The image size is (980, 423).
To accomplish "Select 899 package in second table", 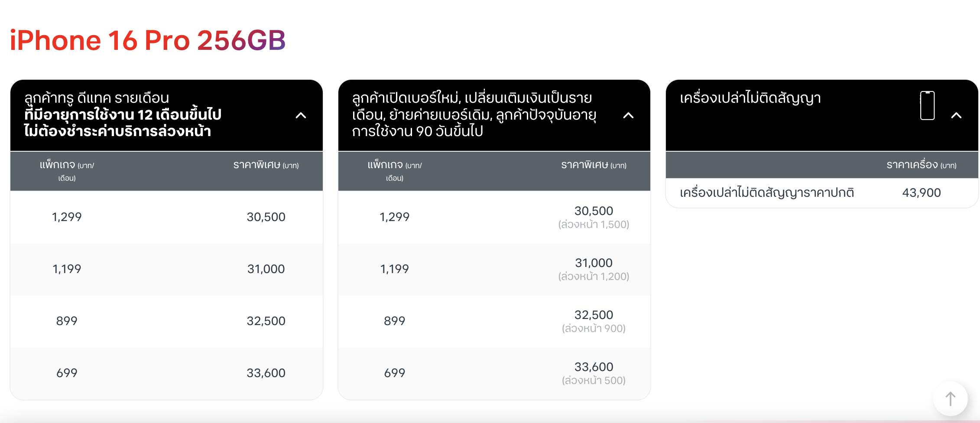I will 394,321.
